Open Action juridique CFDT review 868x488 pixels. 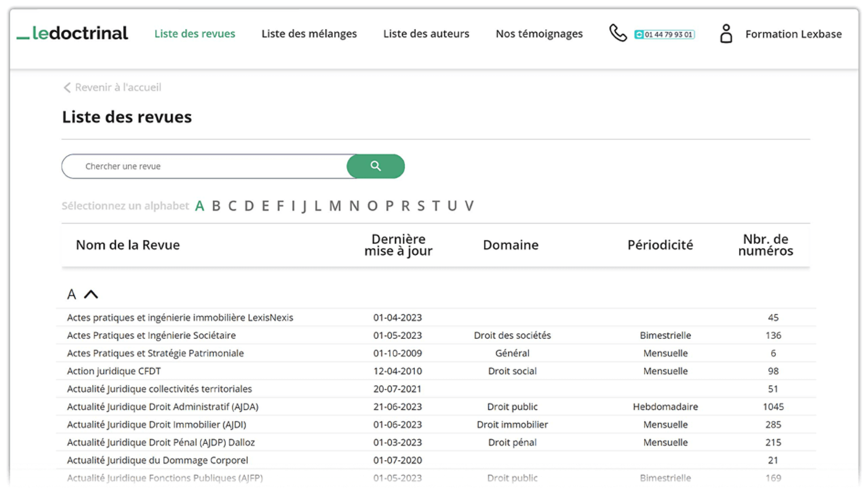[x=114, y=371]
